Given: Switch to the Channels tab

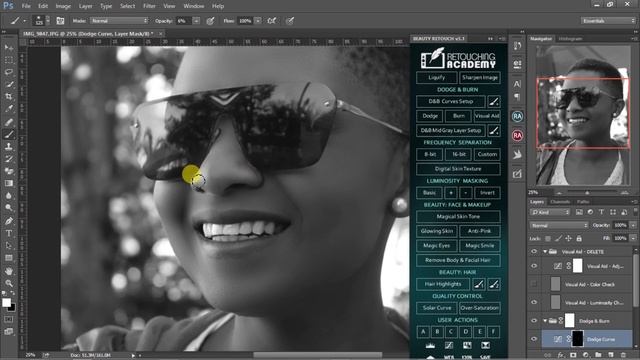Looking at the screenshot, I should click(x=560, y=202).
